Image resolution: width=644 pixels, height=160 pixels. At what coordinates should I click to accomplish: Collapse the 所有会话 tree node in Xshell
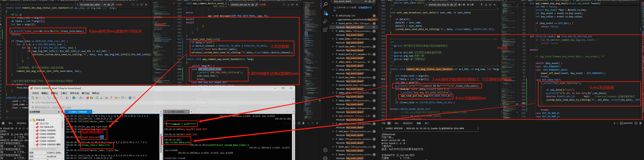coord(31,120)
